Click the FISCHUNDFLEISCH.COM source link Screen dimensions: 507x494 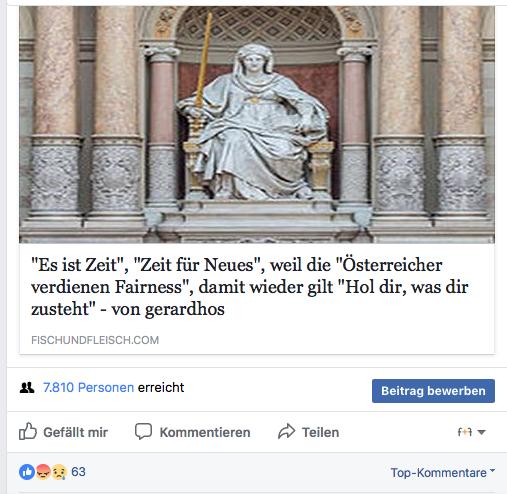(x=95, y=340)
